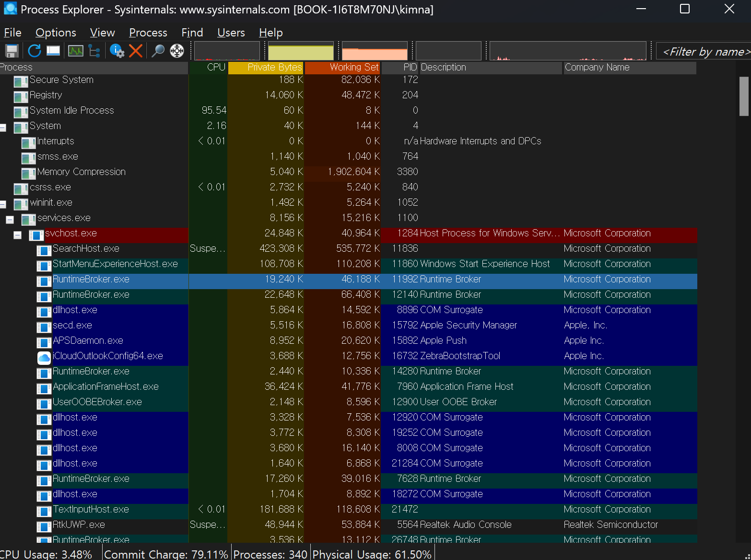Image resolution: width=751 pixels, height=560 pixels.
Task: Click the SearchHost.exe process icon
Action: 44,250
